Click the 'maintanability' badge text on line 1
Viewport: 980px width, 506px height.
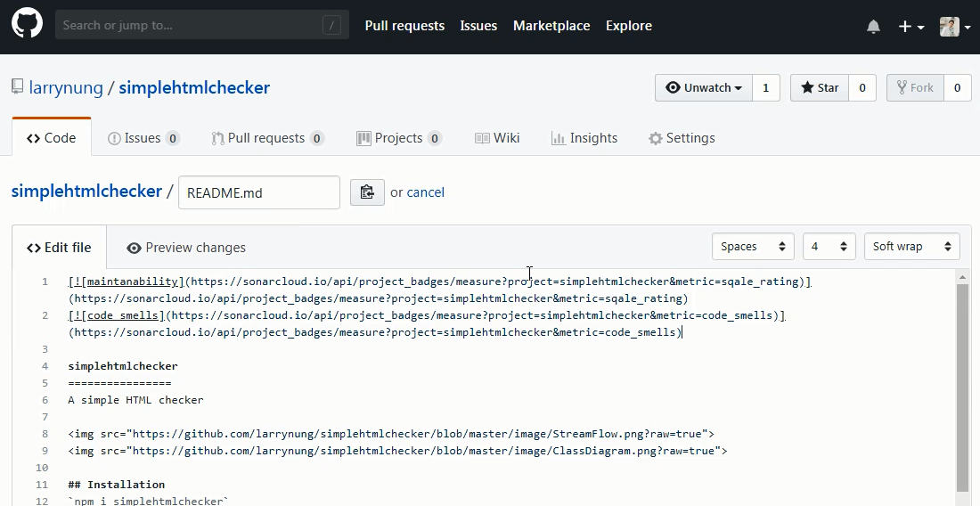pos(132,282)
